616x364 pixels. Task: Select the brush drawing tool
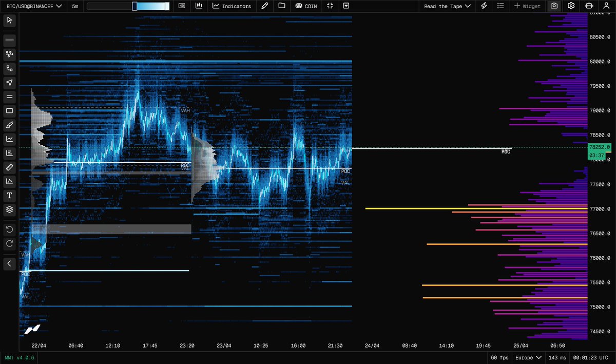tap(10, 125)
